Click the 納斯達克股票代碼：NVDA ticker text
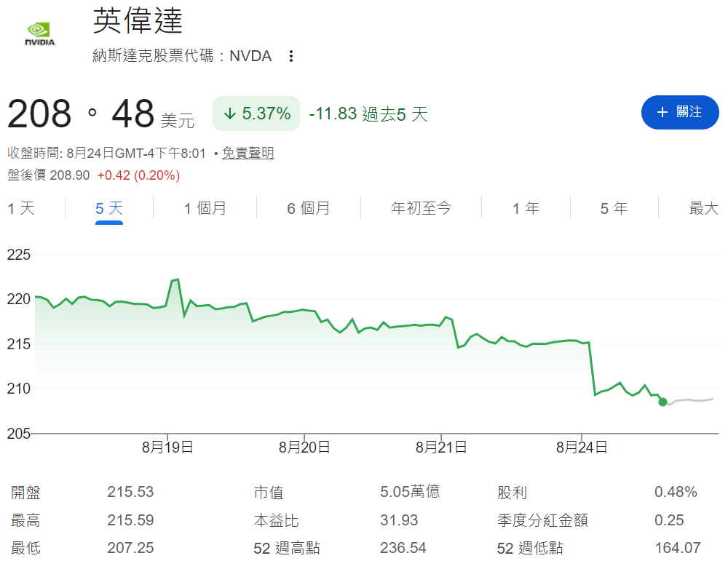Image resolution: width=728 pixels, height=561 pixels. 182,56
